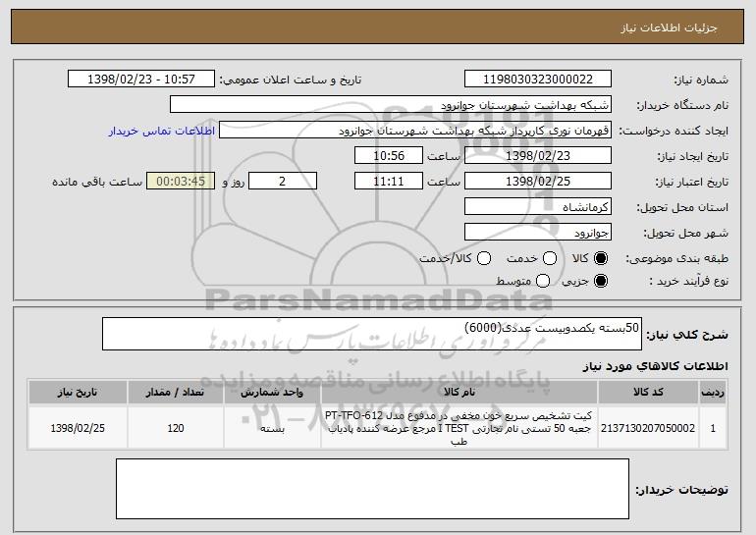Screen dimensions: 756x535
Task: Click the need date cell 1398/02/25
Action: [x=78, y=428]
